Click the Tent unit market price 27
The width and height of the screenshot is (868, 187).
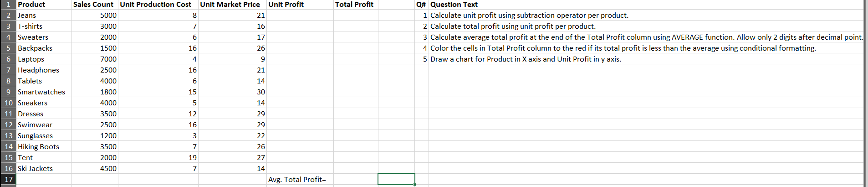[233, 157]
